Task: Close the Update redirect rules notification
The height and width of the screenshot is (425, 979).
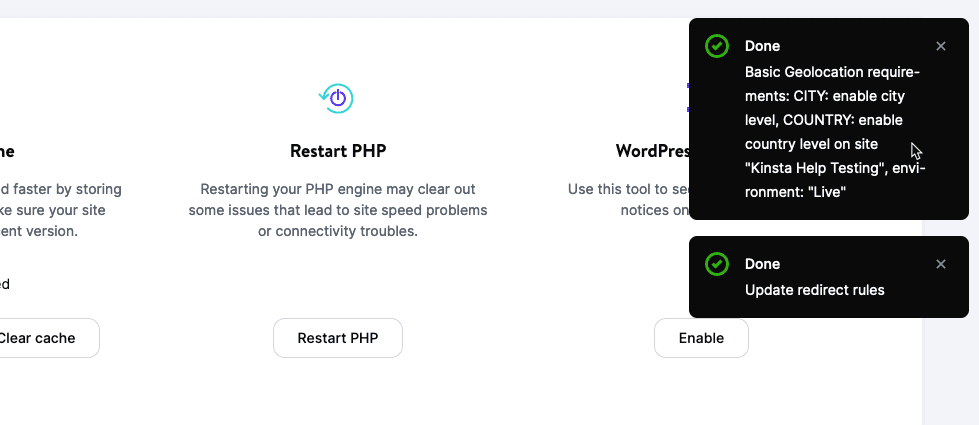Action: [x=941, y=264]
